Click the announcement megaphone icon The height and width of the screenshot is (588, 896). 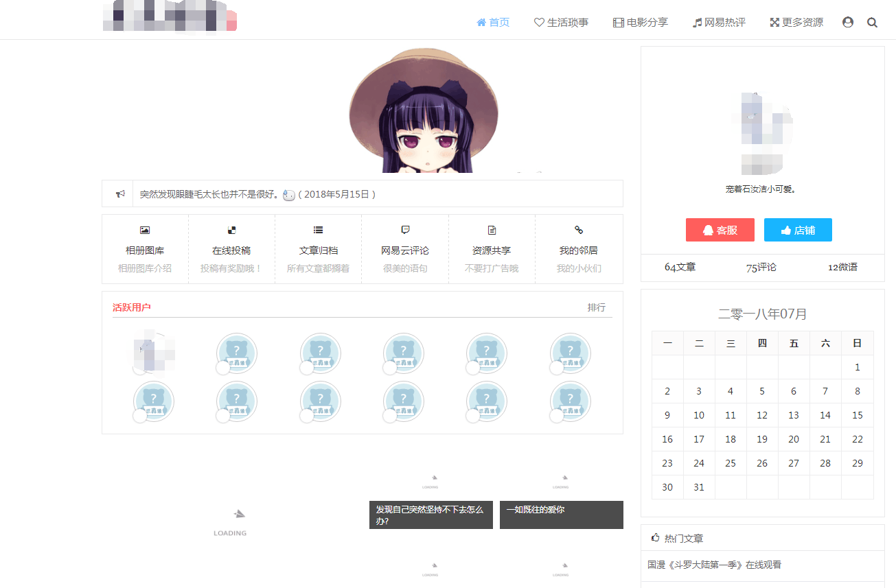coord(119,193)
